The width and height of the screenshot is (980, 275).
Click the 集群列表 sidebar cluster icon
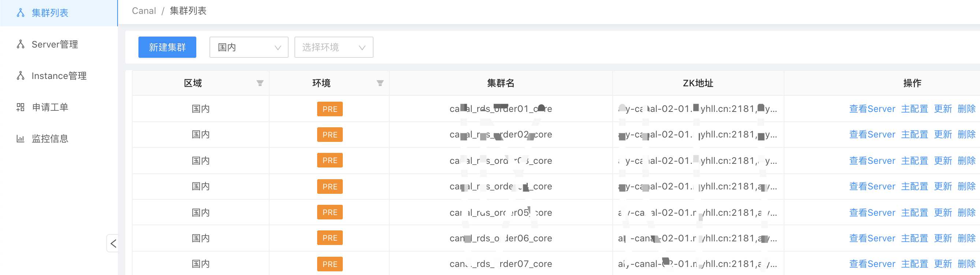(x=21, y=13)
